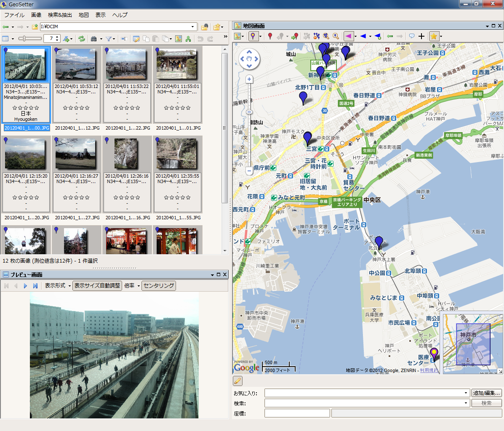Image resolution: width=504 pixels, height=431 pixels.
Task: Refresh the image list
Action: [x=82, y=38]
